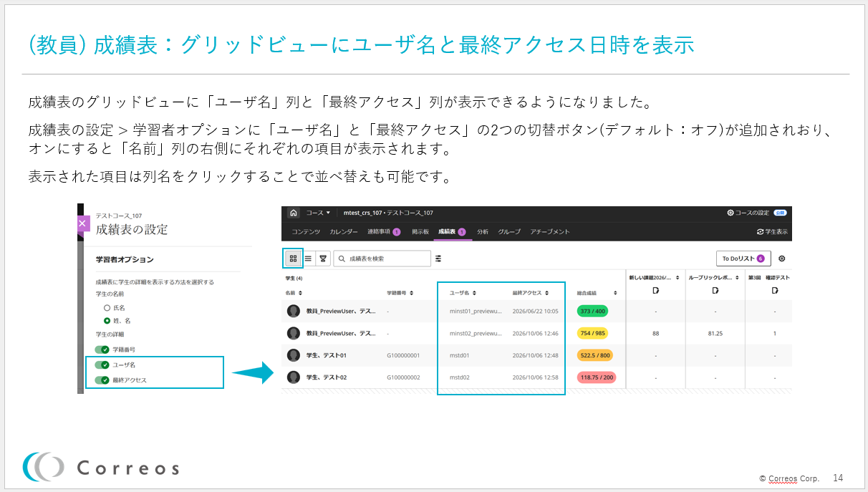Open the コース dropdown in header

pyautogui.click(x=319, y=213)
